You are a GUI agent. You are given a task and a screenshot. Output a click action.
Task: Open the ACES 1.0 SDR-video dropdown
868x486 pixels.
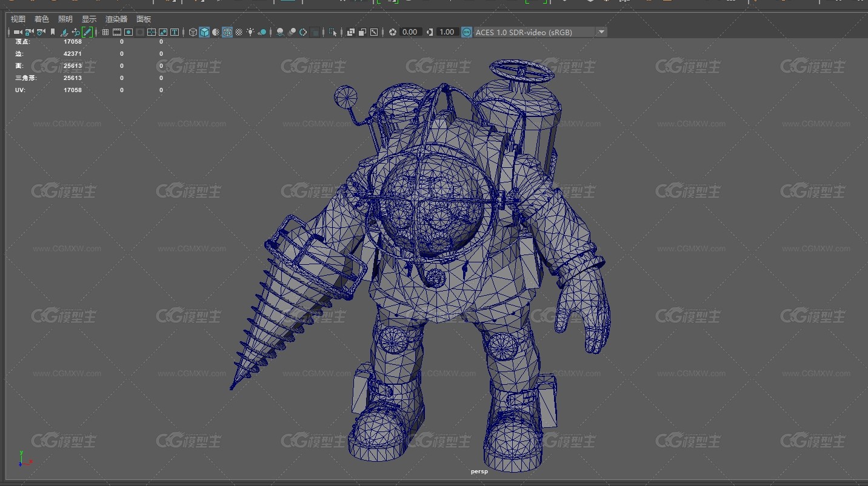point(540,32)
